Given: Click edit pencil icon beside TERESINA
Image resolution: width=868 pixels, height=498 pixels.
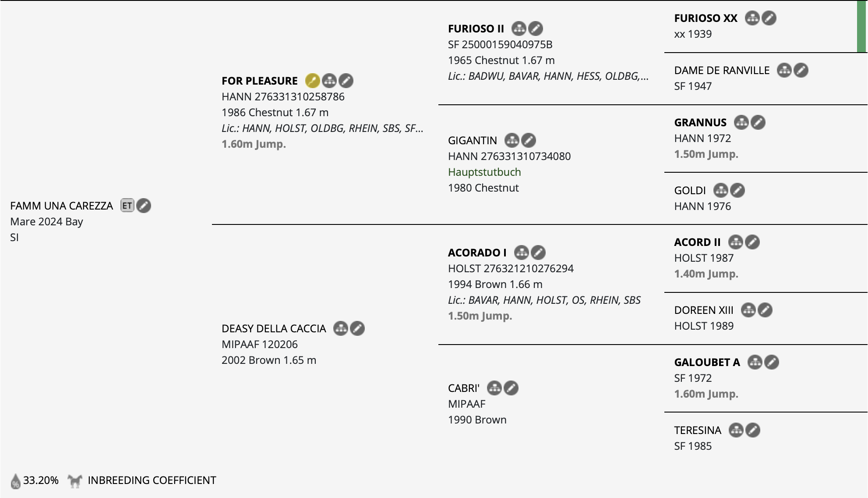Looking at the screenshot, I should click(753, 430).
